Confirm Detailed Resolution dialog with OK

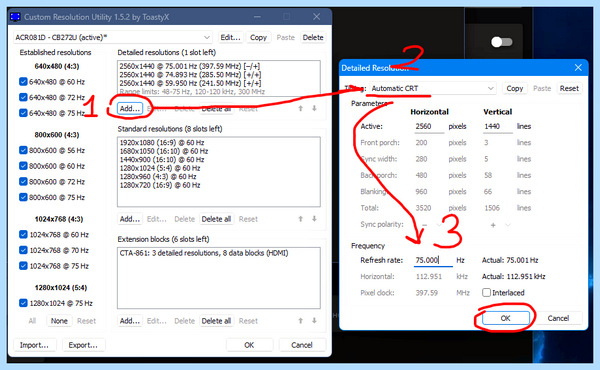point(506,318)
